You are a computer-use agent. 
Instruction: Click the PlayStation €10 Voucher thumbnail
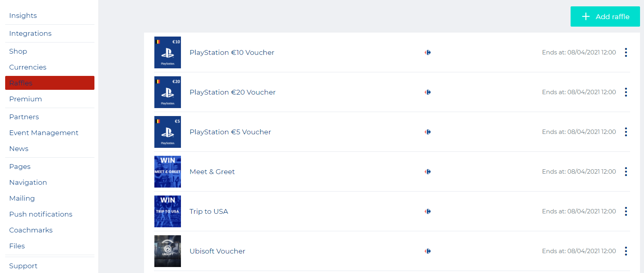click(167, 52)
